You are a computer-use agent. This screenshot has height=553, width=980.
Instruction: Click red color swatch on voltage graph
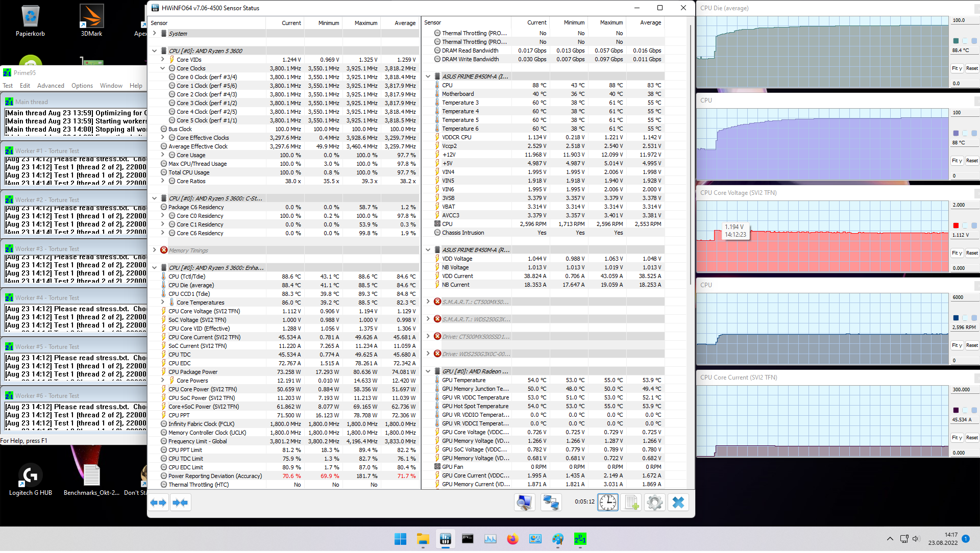[956, 225]
